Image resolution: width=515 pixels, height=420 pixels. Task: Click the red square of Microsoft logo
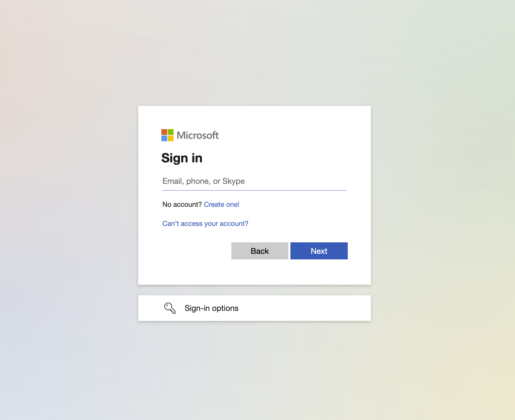(x=164, y=132)
